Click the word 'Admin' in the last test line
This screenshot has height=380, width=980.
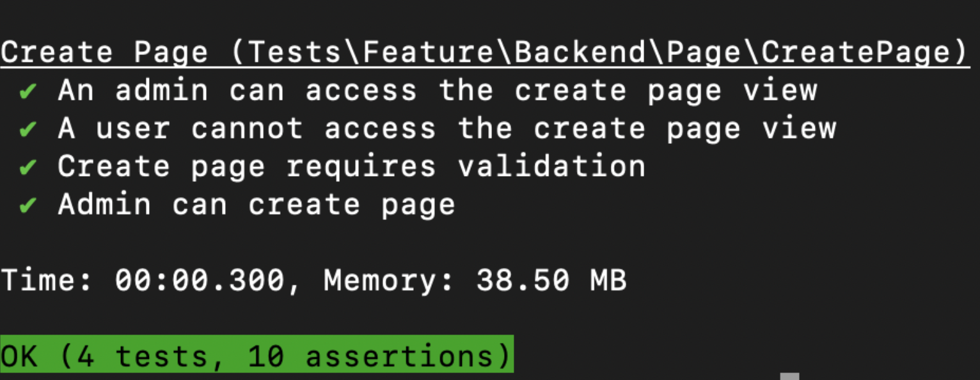point(104,204)
